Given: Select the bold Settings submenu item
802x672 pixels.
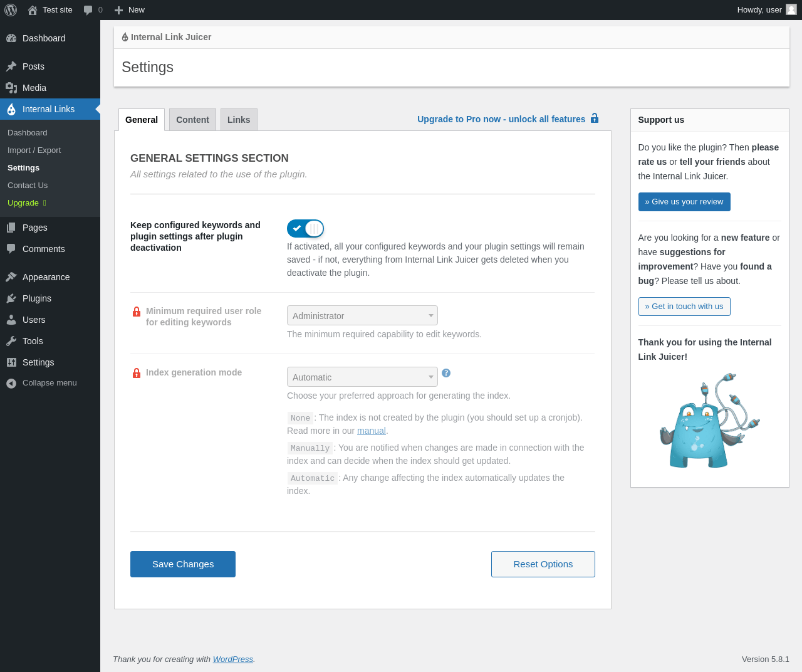Looking at the screenshot, I should coord(24,168).
